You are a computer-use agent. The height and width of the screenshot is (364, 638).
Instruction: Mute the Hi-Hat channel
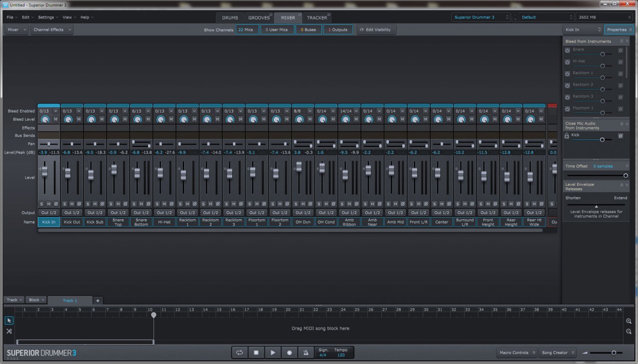click(x=164, y=204)
